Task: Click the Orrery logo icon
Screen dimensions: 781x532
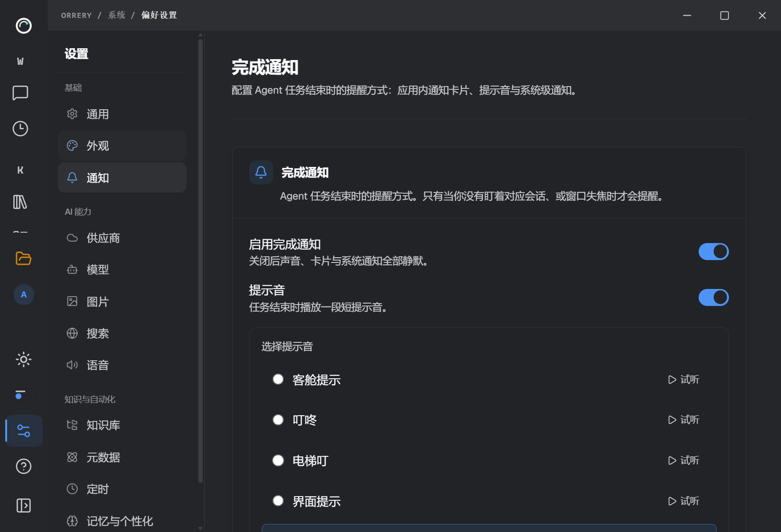Action: click(x=24, y=26)
